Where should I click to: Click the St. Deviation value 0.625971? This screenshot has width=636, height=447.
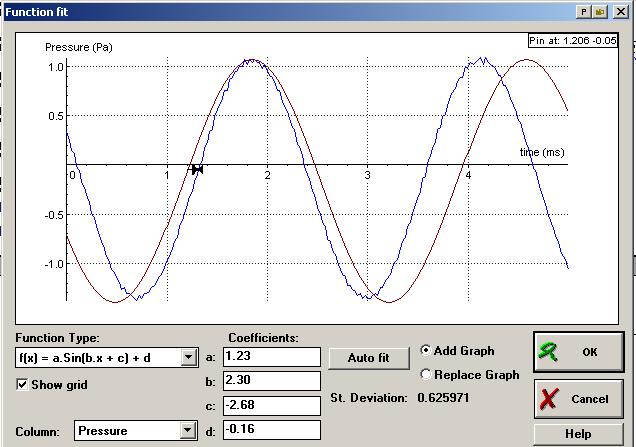[x=443, y=398]
